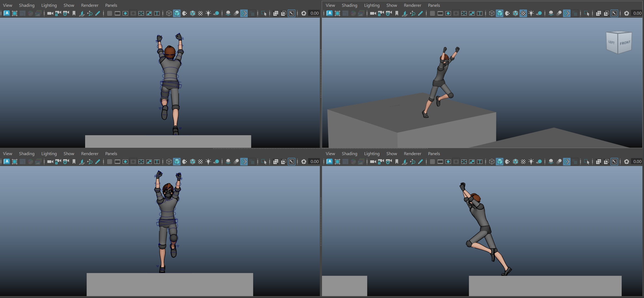Click Lock Camera icon in top-right viewport
The image size is (644, 298).
[381, 13]
